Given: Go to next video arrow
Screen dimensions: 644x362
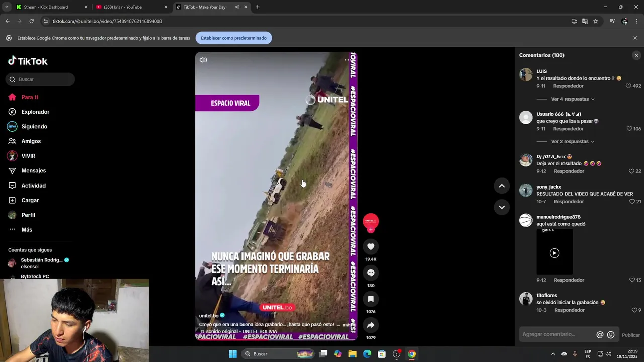Looking at the screenshot, I should pyautogui.click(x=502, y=207).
